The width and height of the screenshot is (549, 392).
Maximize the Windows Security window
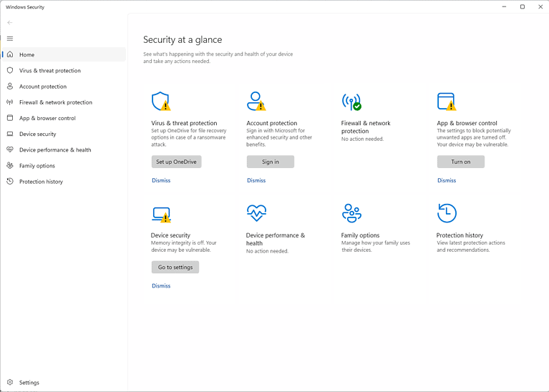click(523, 6)
